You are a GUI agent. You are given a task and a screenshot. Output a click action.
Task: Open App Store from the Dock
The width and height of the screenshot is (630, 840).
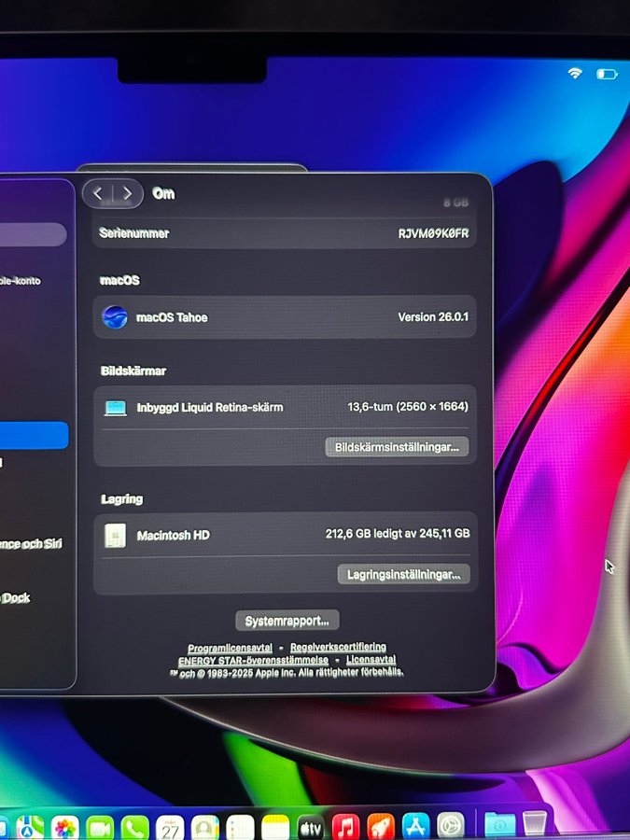pos(415,826)
